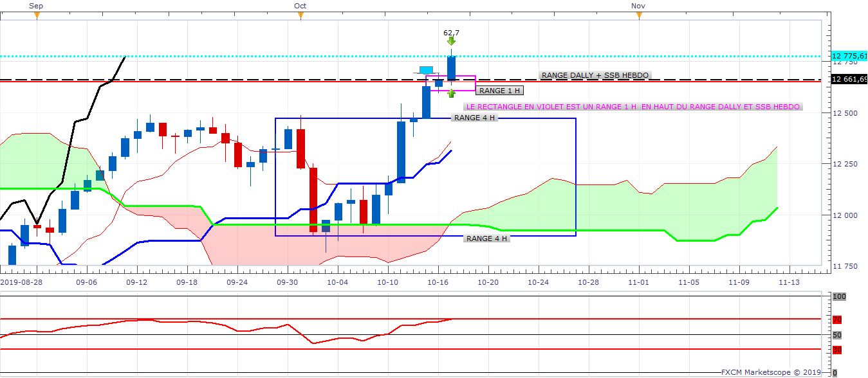868x378 pixels.
Task: Click the 11-09 date label
Action: (x=739, y=282)
